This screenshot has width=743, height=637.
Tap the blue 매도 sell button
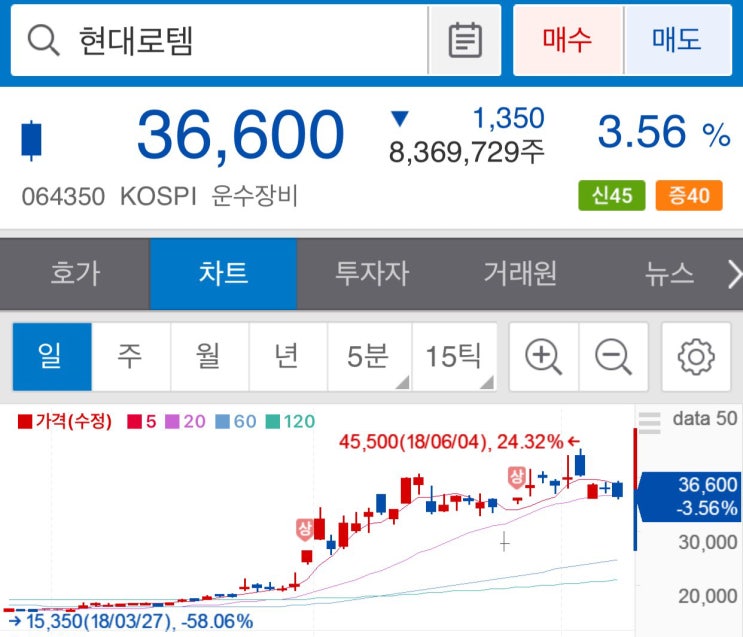(x=678, y=40)
